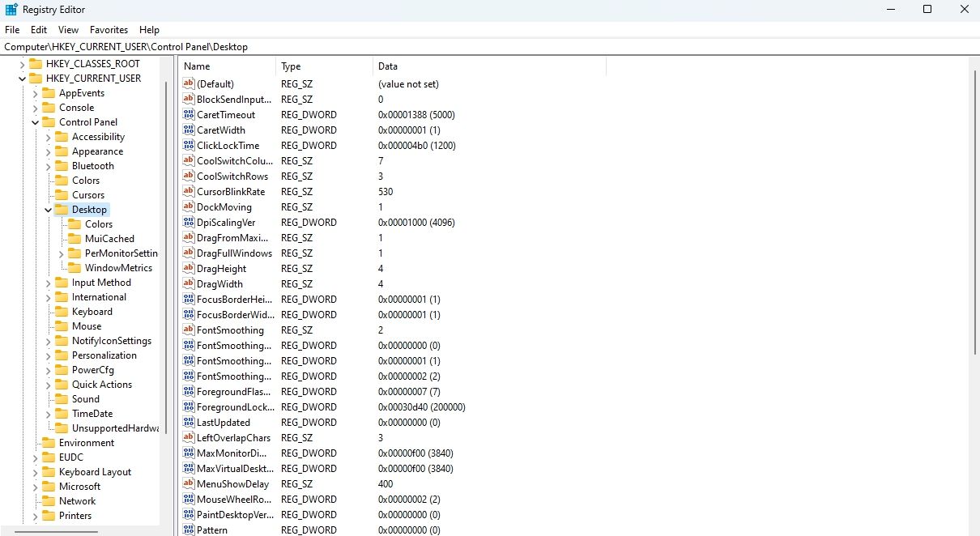Click the MenuShowDelay string value icon

pyautogui.click(x=189, y=484)
